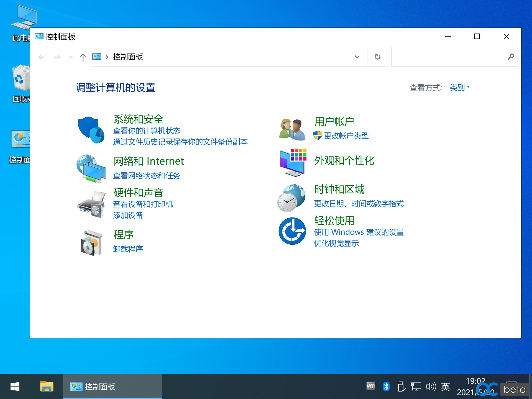Click the address bar Control Panel icon
The image size is (532, 399).
(x=97, y=57)
